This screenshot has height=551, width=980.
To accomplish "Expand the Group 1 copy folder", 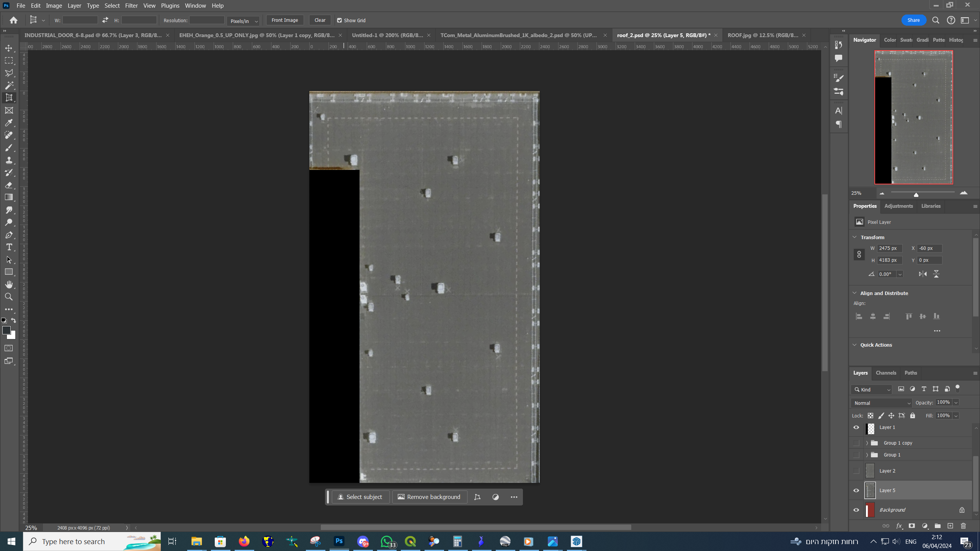I will point(867,443).
